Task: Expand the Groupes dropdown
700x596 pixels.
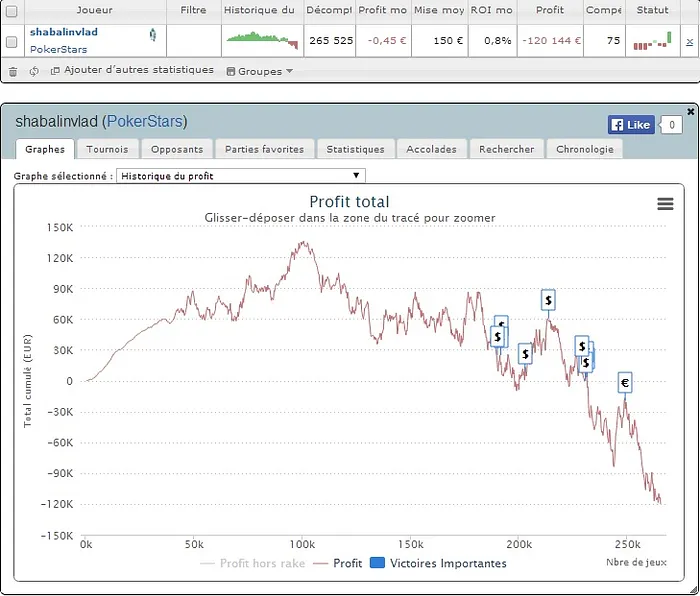Action: click(260, 71)
